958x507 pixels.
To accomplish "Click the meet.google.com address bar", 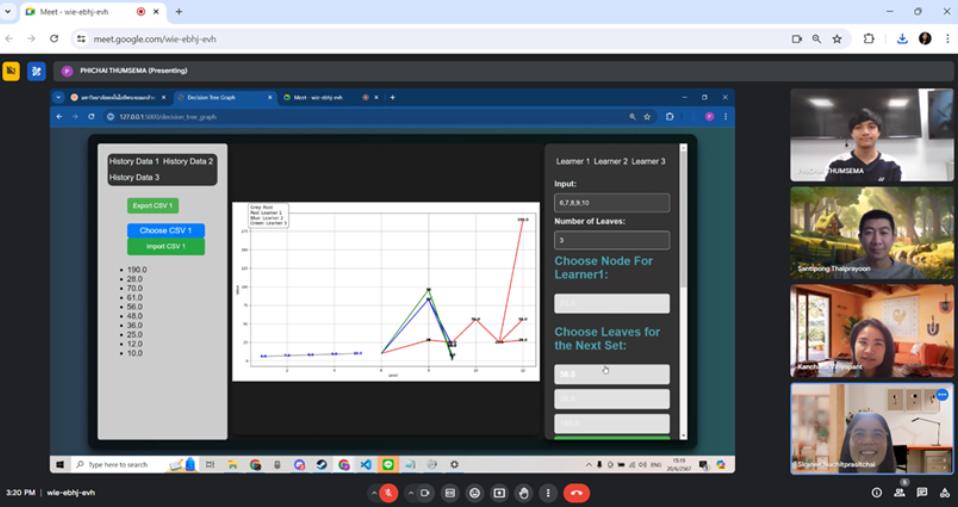I will coord(400,39).
